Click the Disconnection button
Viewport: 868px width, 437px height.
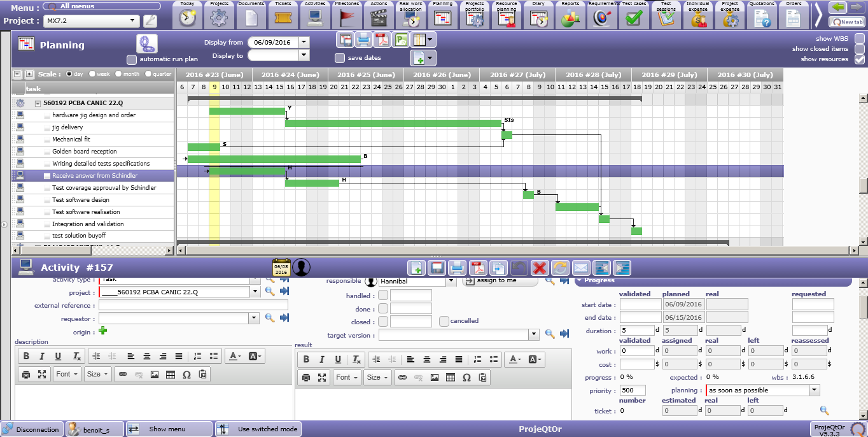(32, 429)
